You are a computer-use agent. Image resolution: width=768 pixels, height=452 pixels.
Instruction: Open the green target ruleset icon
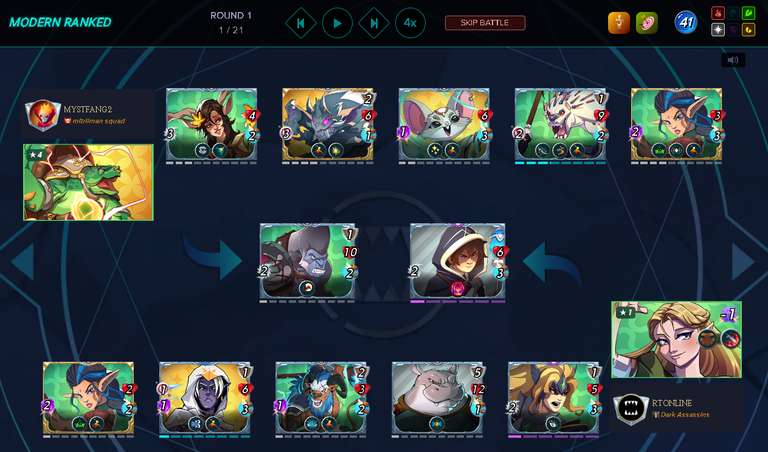(647, 23)
